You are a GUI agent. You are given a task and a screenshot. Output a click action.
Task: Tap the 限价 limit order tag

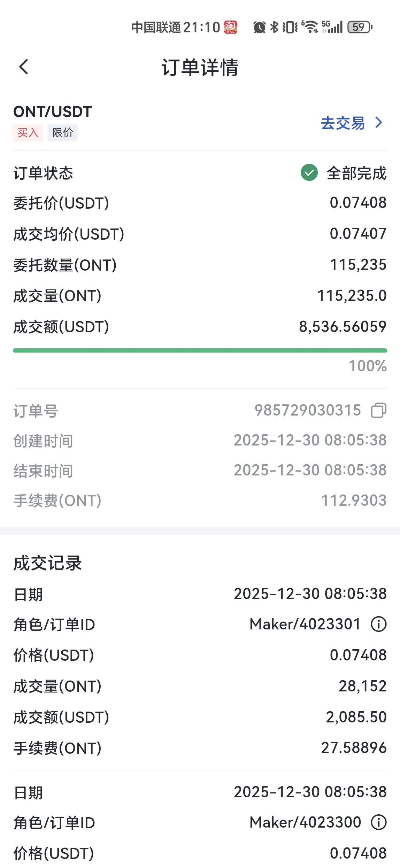pos(63,133)
